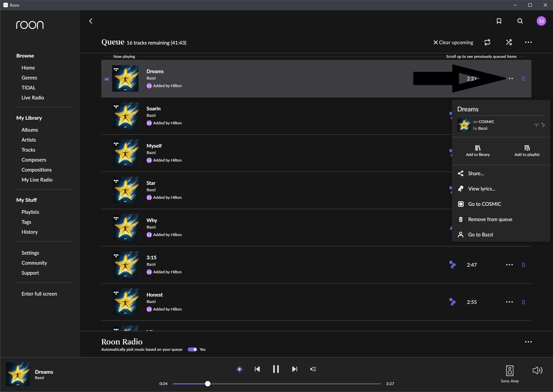Click the drag handle on Honest row

pyautogui.click(x=523, y=302)
